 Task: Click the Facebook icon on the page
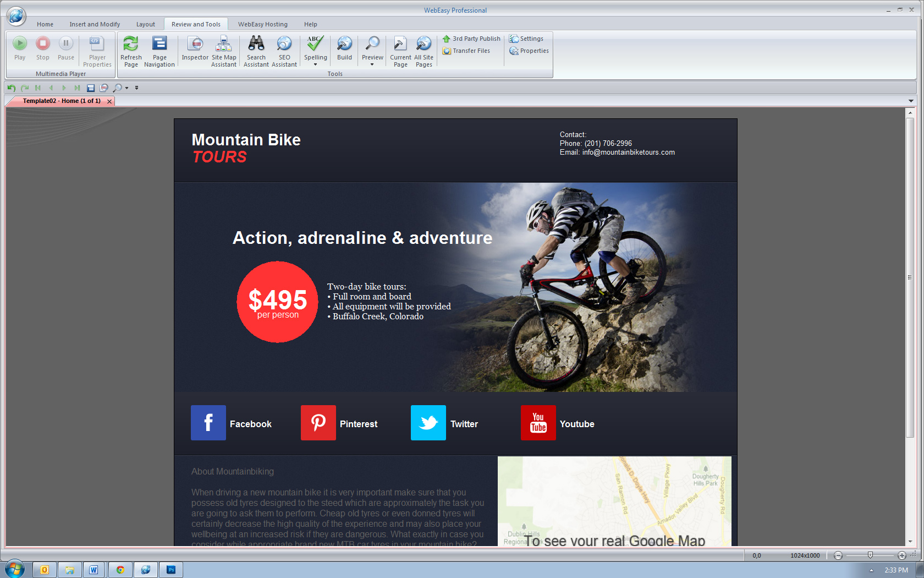[x=208, y=423]
